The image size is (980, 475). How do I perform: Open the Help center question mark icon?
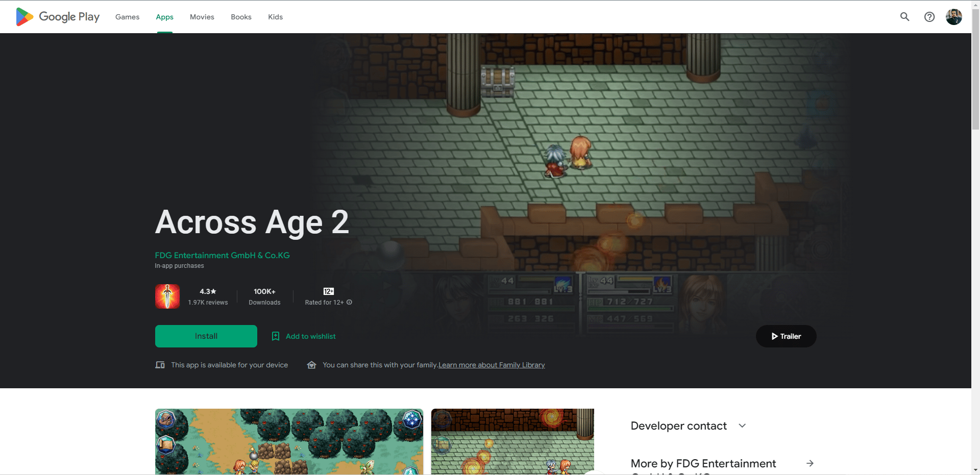click(x=929, y=17)
